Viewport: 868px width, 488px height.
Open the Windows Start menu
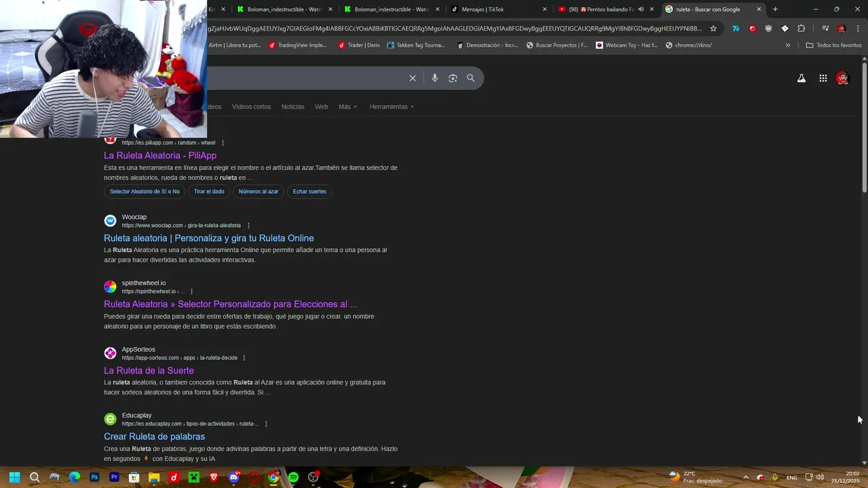(x=15, y=477)
